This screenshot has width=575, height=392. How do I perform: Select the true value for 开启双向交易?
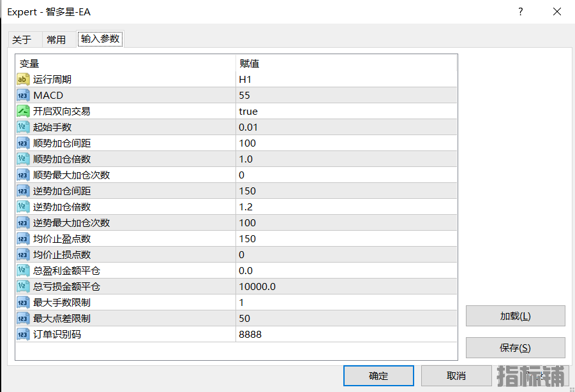(x=248, y=112)
